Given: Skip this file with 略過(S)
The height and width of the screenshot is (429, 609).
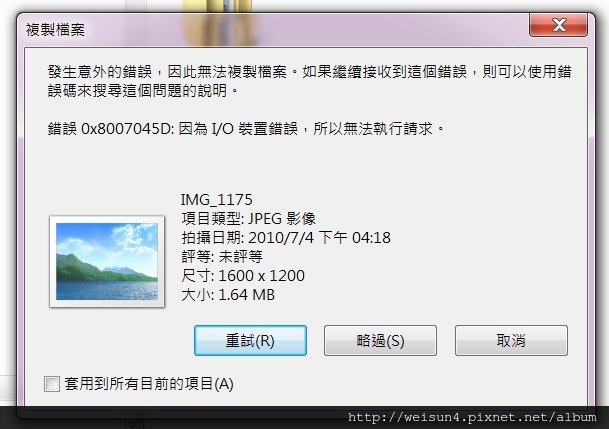Looking at the screenshot, I should 380,340.
